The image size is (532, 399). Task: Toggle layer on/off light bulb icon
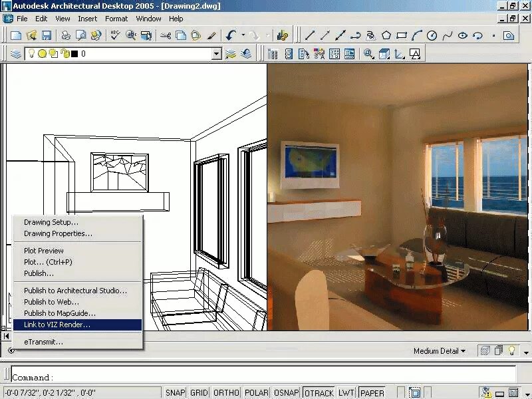point(31,53)
